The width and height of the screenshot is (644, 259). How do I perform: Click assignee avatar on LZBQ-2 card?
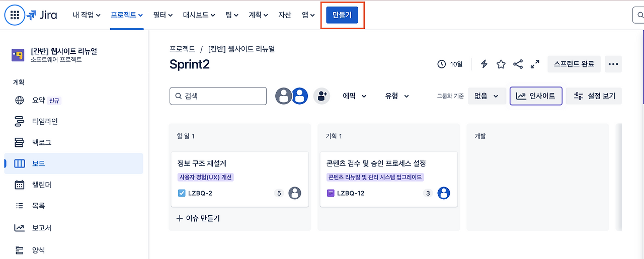(295, 193)
